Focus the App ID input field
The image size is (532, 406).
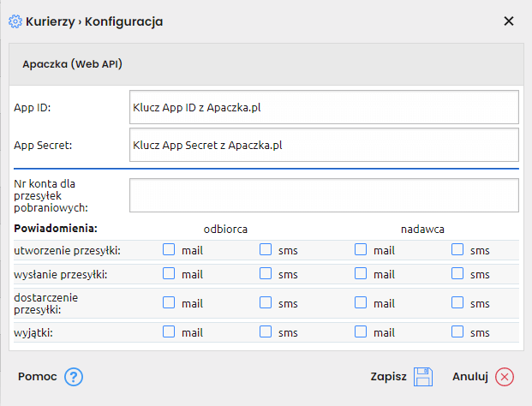pos(324,108)
